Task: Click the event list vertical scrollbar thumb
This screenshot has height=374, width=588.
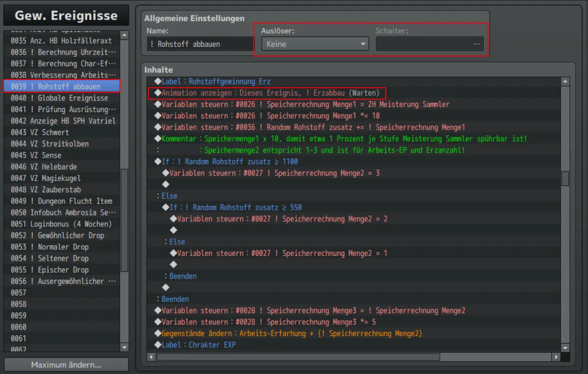Action: [x=124, y=221]
